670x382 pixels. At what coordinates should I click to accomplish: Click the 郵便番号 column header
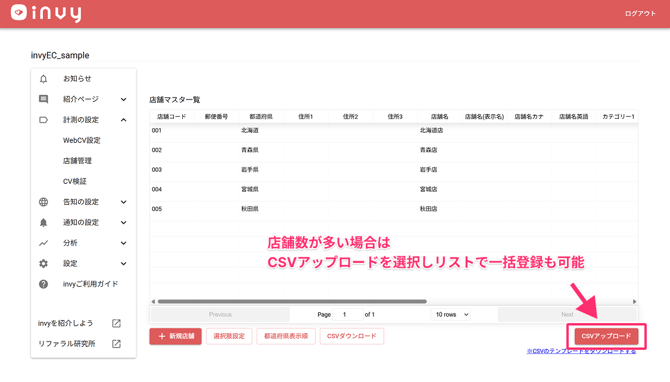[x=216, y=117]
